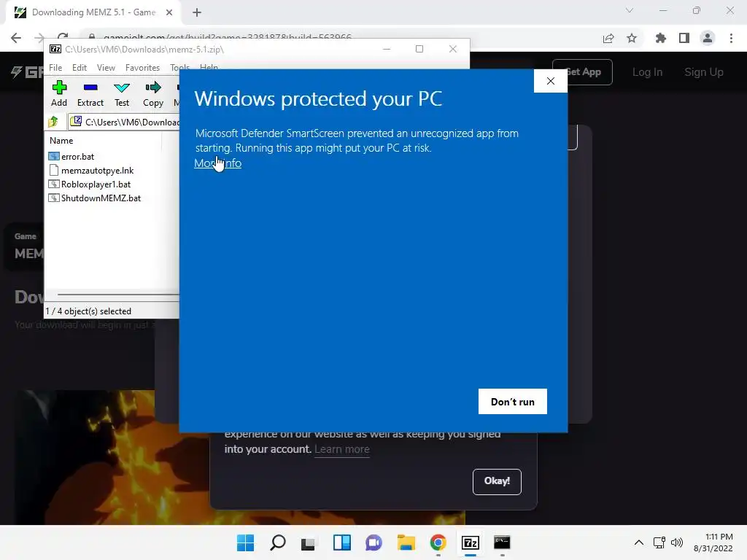
Task: Sort files by the Name column header
Action: (61, 141)
